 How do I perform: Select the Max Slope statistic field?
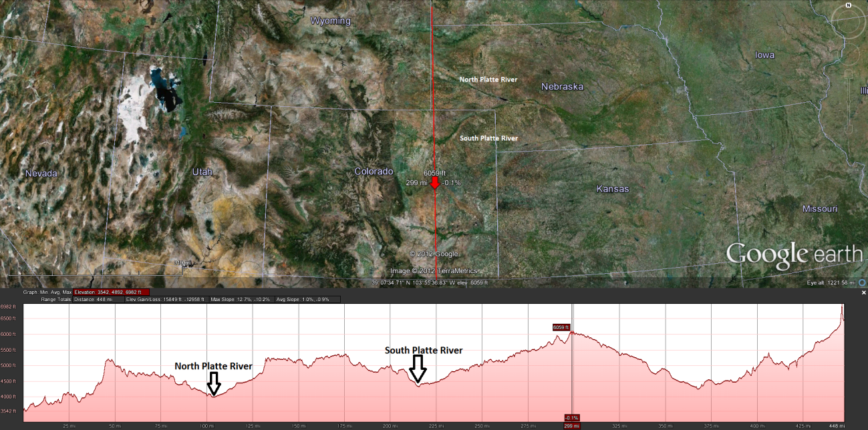(241, 299)
